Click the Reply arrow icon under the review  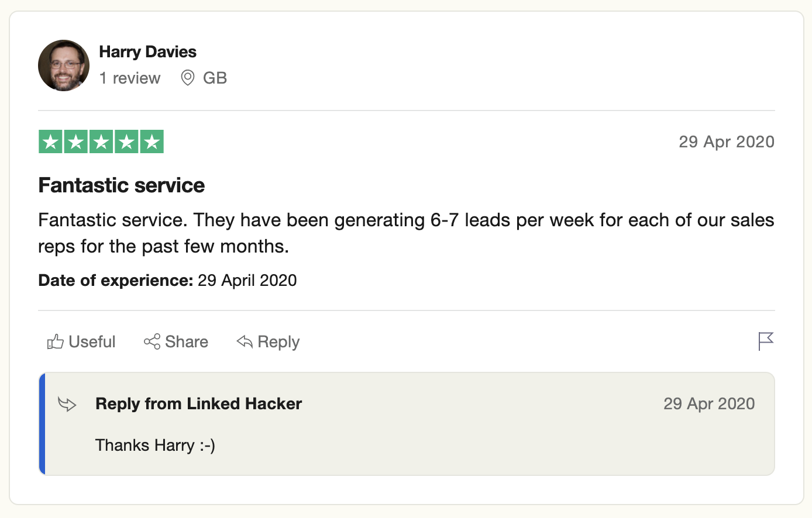245,341
